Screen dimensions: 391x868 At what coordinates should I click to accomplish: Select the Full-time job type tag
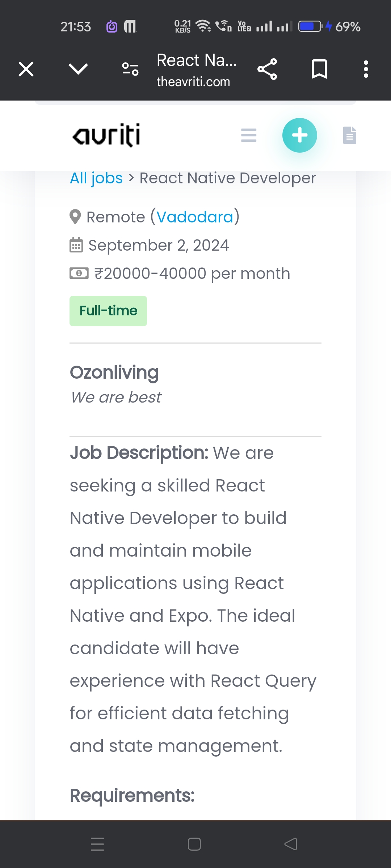point(108,311)
